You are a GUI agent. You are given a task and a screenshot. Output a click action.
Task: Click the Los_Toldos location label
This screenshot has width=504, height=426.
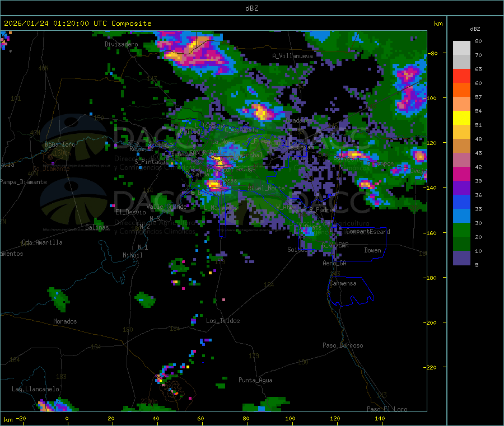click(223, 321)
